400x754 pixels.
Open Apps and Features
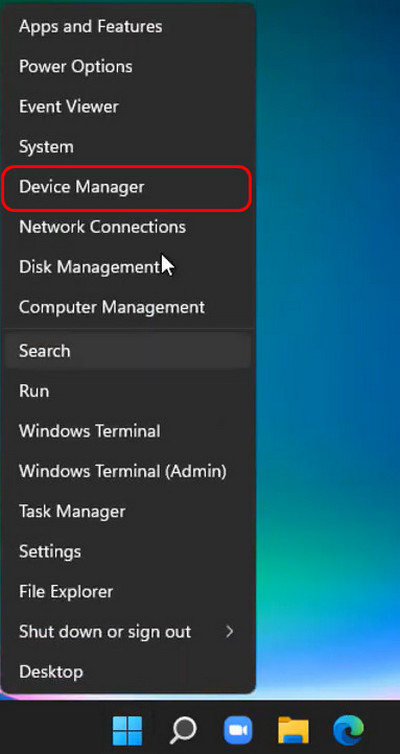pyautogui.click(x=128, y=26)
